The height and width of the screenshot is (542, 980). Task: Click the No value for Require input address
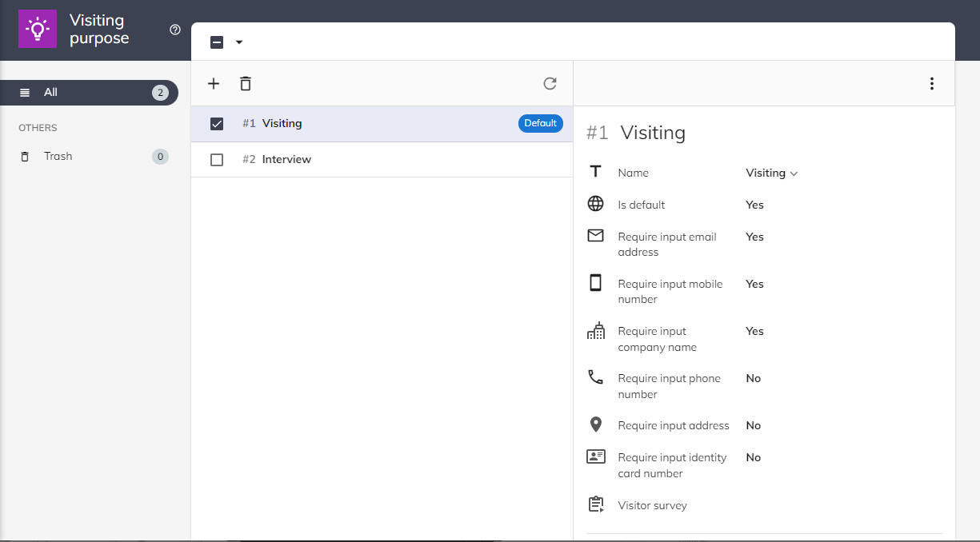(753, 425)
